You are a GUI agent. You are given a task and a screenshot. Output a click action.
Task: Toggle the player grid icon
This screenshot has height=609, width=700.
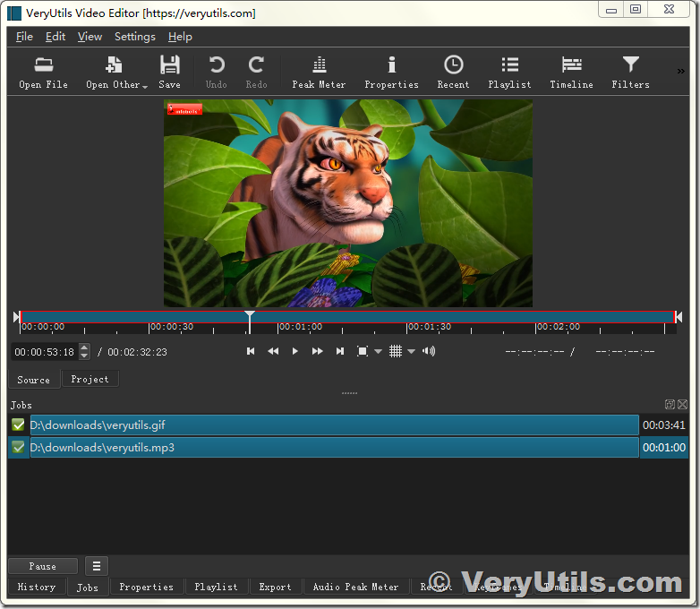pos(396,351)
